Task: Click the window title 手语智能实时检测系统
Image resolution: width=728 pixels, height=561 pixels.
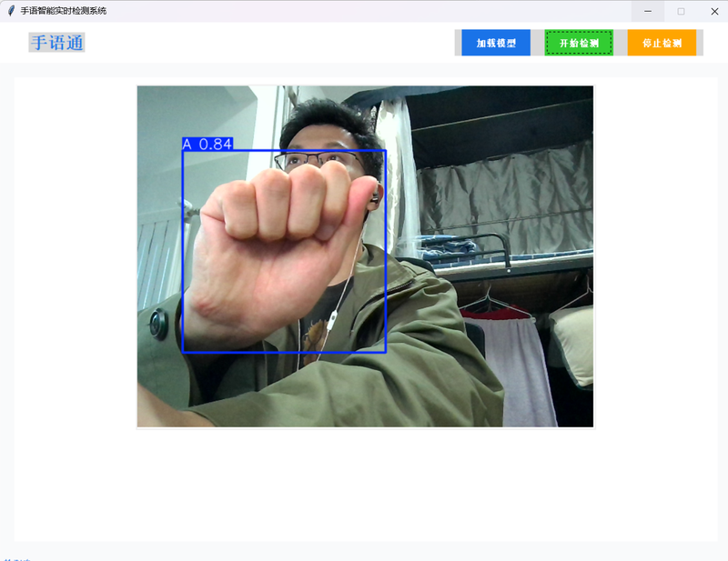Action: point(64,11)
